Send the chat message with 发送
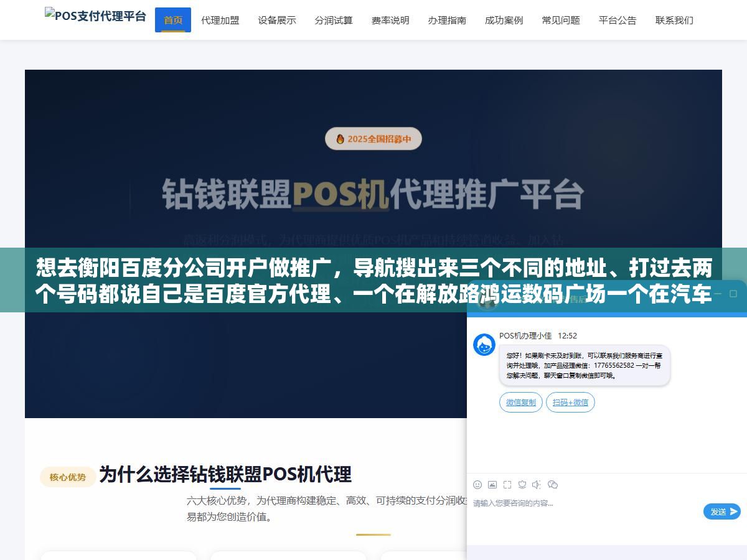747x560 pixels. click(722, 511)
